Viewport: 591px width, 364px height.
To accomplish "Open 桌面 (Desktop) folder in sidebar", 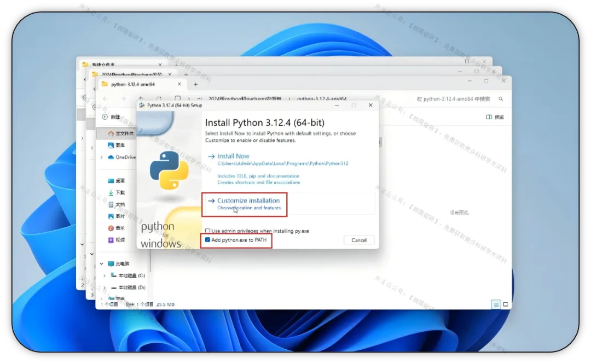I will [x=117, y=181].
